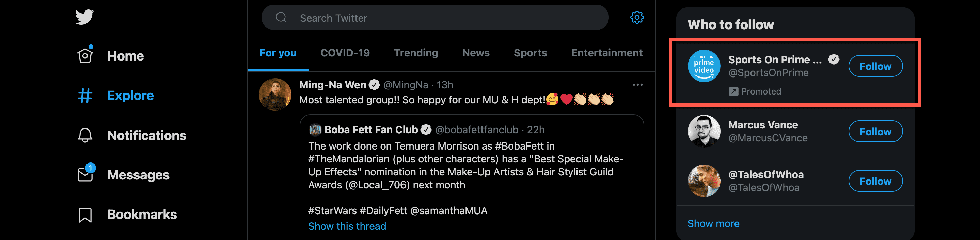Viewport: 980px width, 240px height.
Task: Click Ming-Na Wen's profile picture
Action: [x=275, y=95]
